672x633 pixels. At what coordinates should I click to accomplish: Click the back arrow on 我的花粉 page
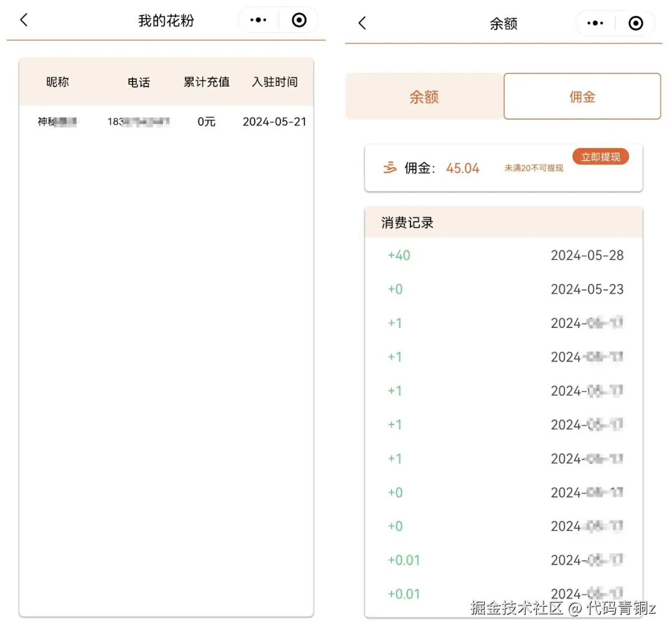(x=23, y=20)
